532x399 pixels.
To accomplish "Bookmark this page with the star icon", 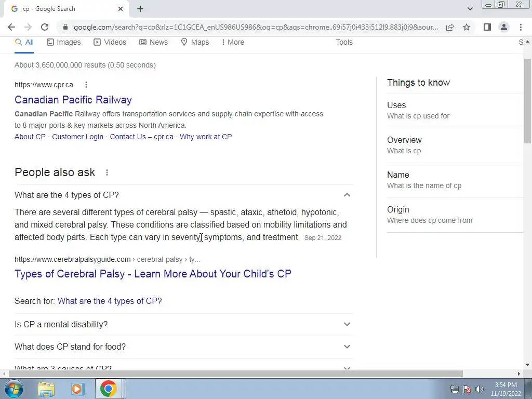I will 467,27.
